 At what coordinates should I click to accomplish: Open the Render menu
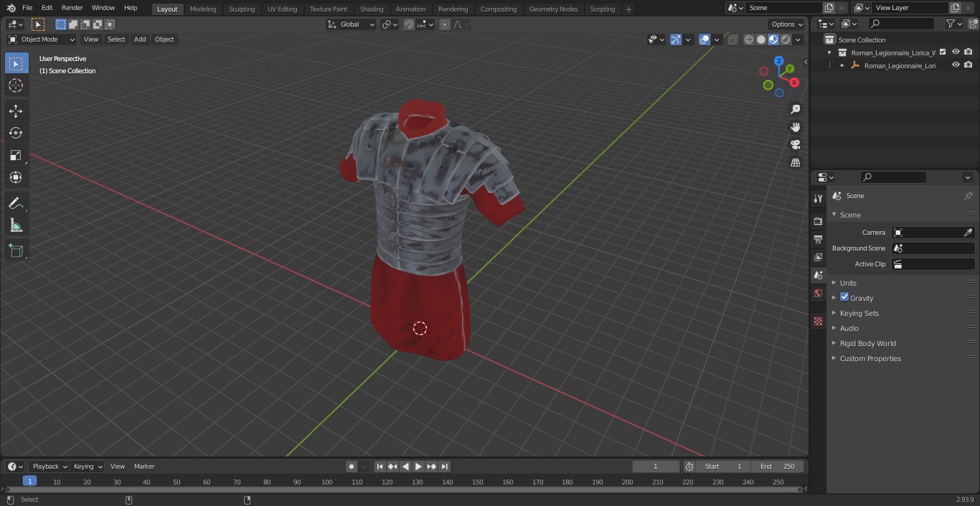pos(72,8)
